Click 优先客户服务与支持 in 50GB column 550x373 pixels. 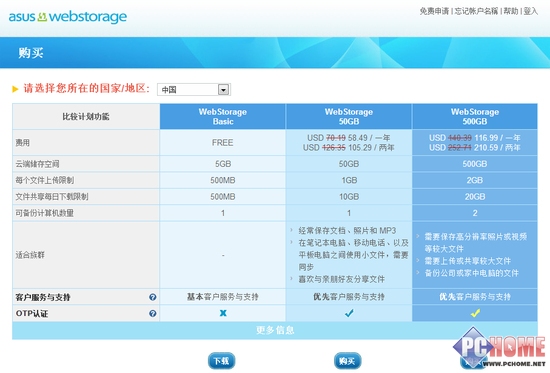pos(349,297)
